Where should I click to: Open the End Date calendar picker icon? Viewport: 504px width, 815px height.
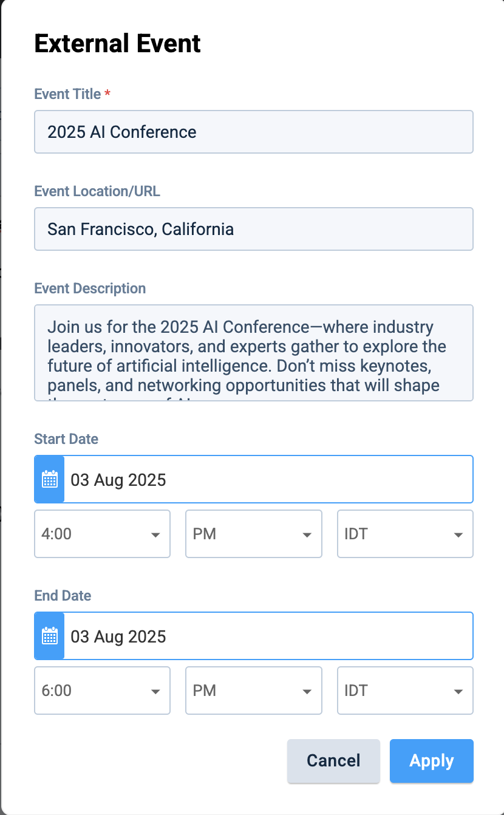(49, 636)
